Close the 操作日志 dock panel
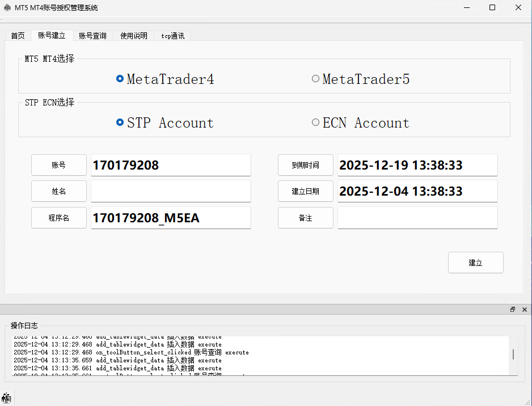532x406 pixels. (x=525, y=310)
